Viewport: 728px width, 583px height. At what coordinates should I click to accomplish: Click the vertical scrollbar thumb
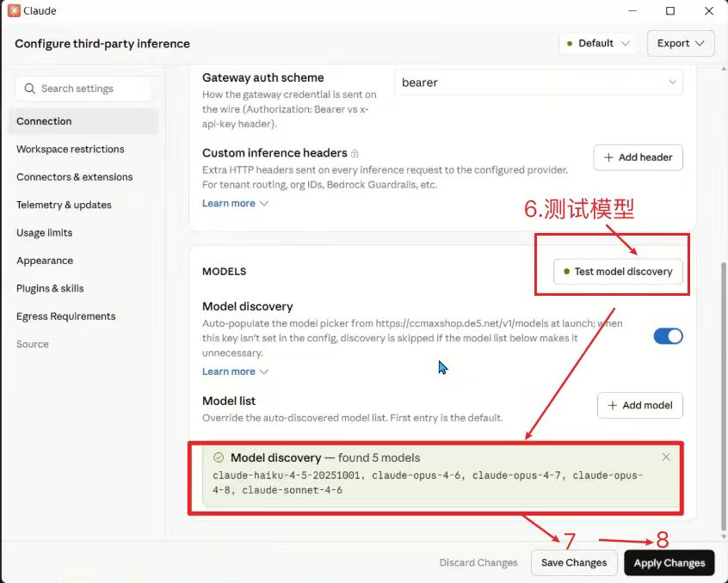click(x=723, y=396)
